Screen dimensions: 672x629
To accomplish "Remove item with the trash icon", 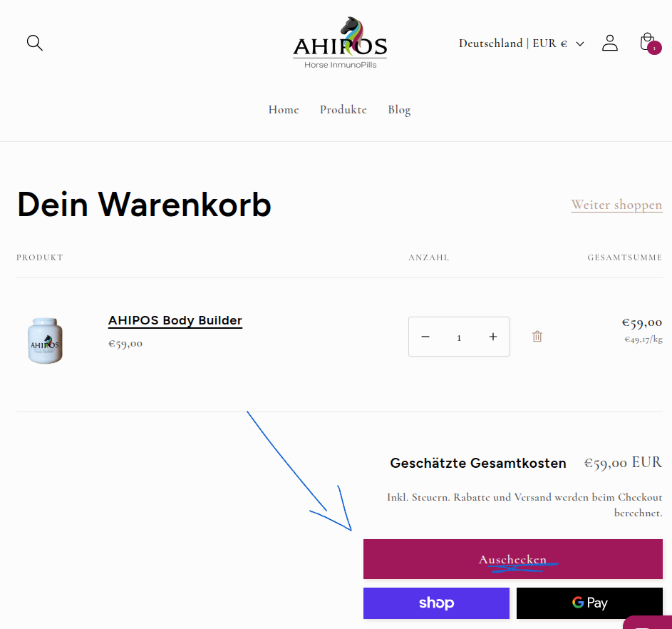I will (537, 337).
